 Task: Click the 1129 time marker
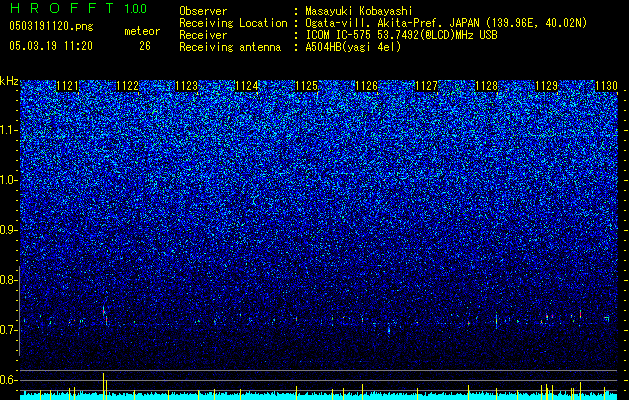point(547,86)
